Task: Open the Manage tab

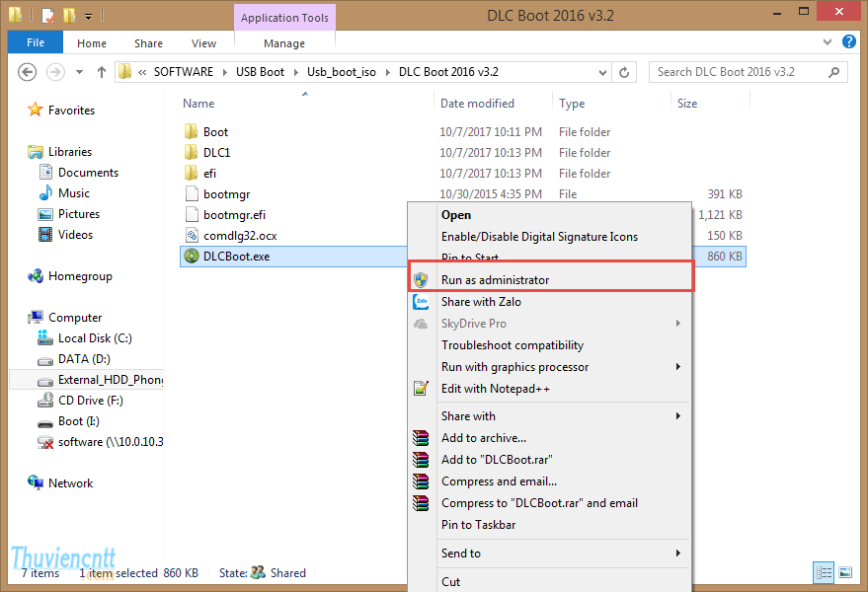Action: [x=284, y=43]
